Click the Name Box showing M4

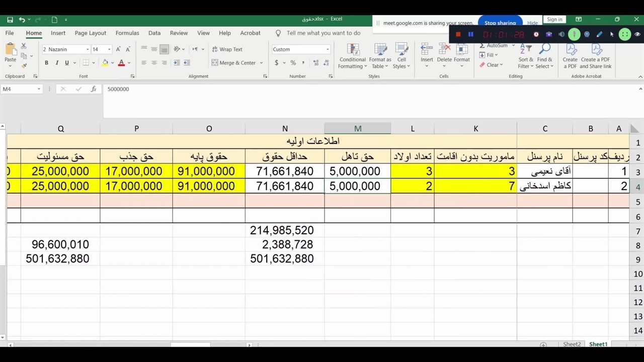pos(19,89)
